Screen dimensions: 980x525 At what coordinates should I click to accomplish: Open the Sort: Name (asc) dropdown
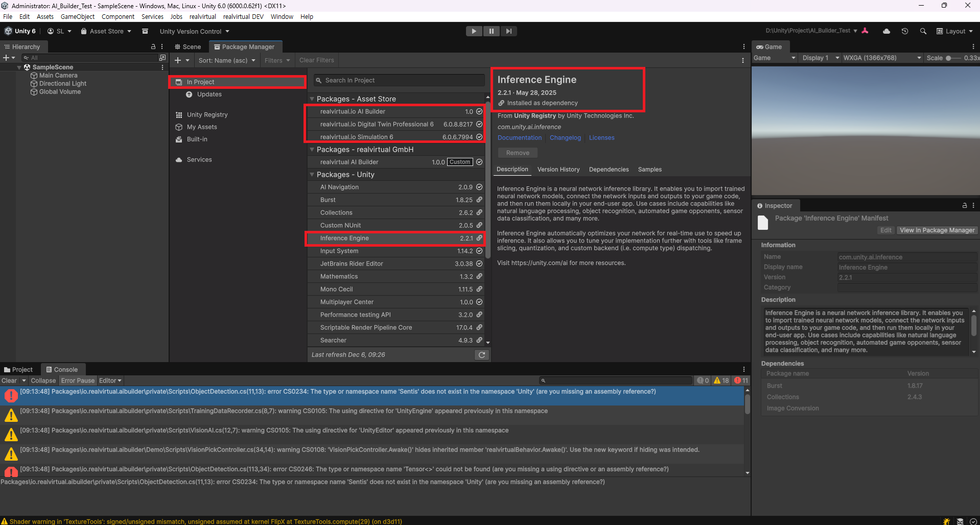tap(226, 60)
